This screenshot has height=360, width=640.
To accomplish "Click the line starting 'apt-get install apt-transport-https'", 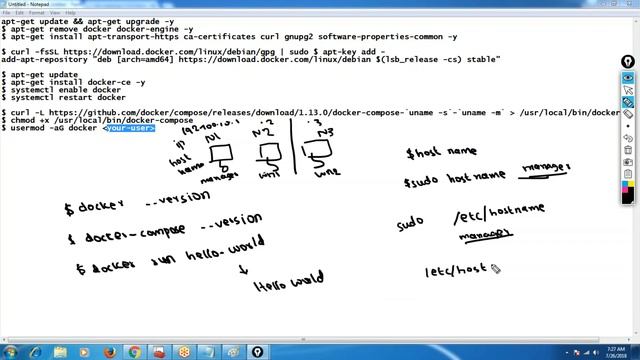I will 229,37.
